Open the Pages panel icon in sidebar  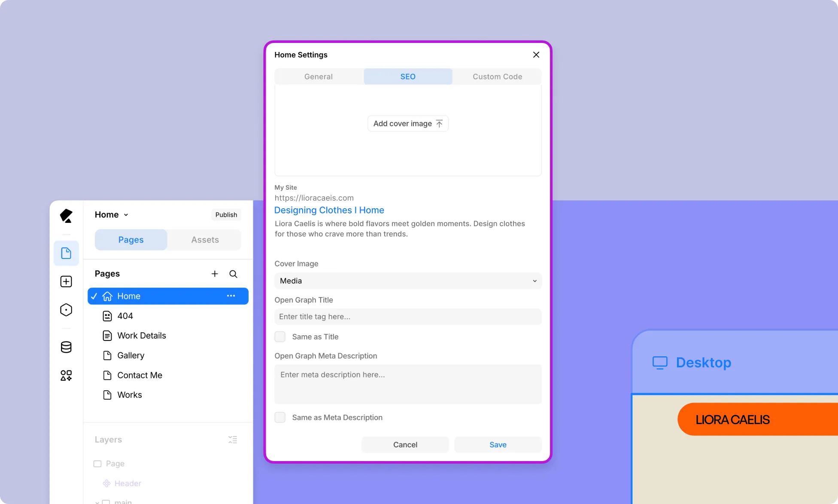[66, 253]
